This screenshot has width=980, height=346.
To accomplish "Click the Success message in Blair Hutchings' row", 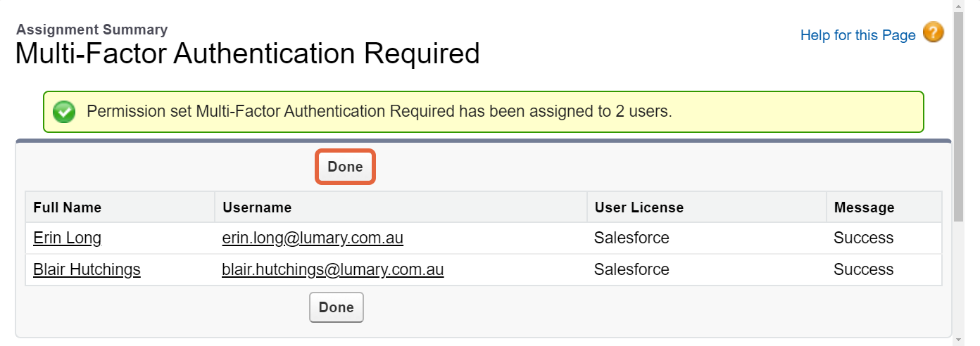I will point(863,269).
